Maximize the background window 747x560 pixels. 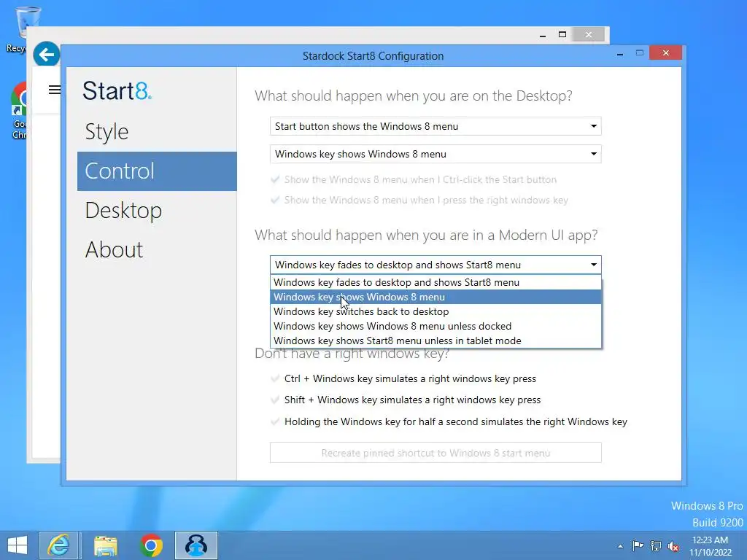coord(562,34)
